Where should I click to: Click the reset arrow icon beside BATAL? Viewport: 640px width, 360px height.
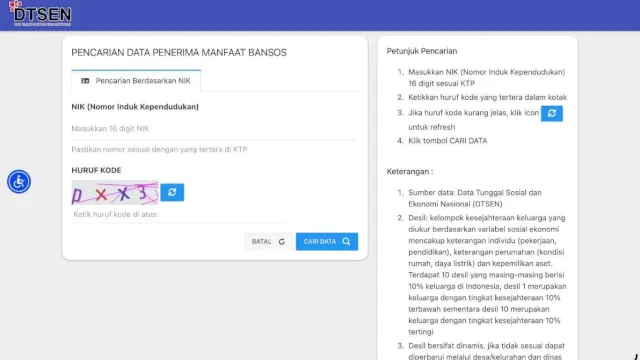(x=282, y=242)
